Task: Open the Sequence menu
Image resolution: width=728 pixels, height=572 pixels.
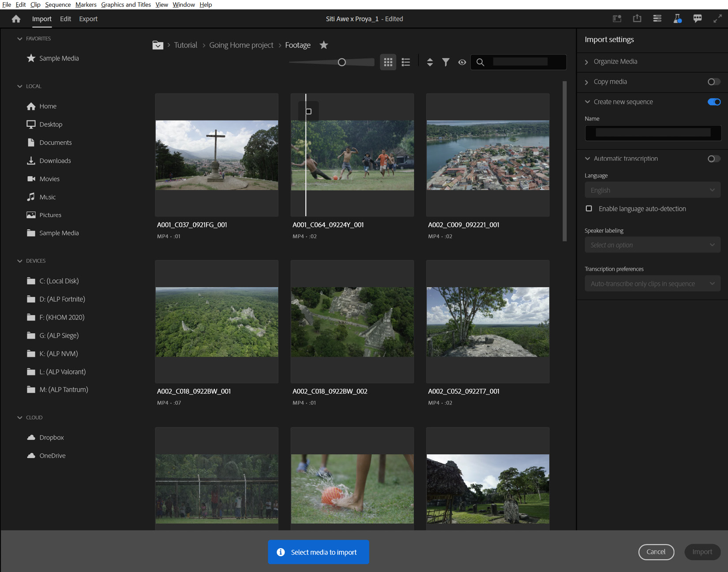Action: click(x=57, y=4)
